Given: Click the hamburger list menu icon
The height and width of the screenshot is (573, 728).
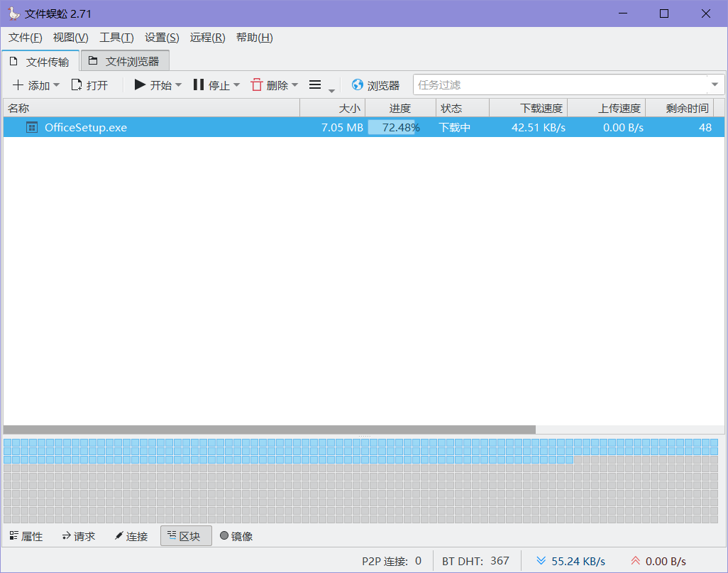Looking at the screenshot, I should 315,84.
